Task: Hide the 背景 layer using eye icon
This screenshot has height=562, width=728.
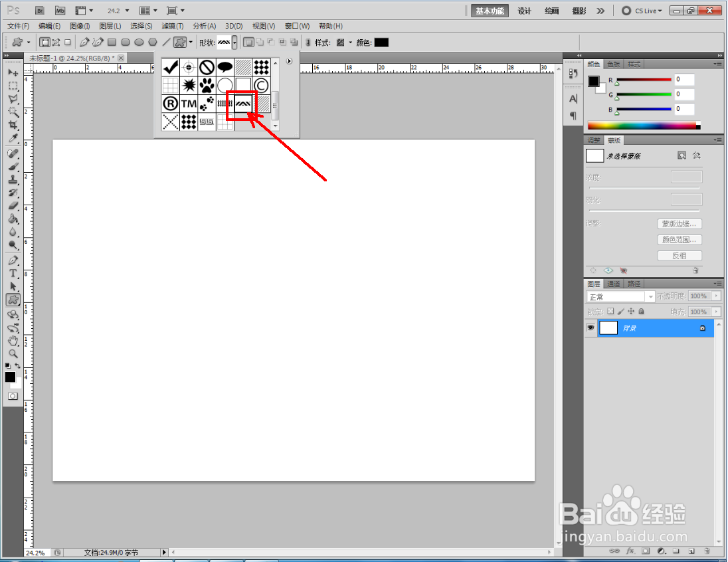Action: (591, 328)
